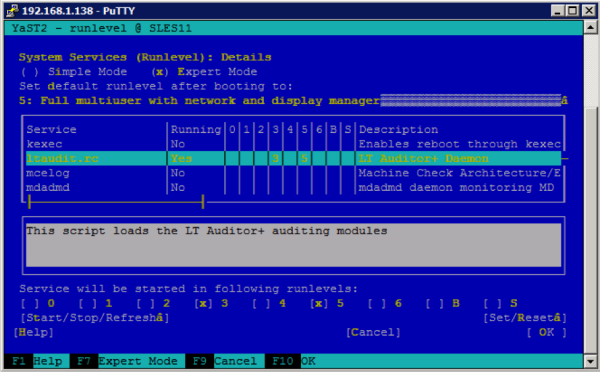
Task: Click the Service column header
Action: (x=51, y=130)
